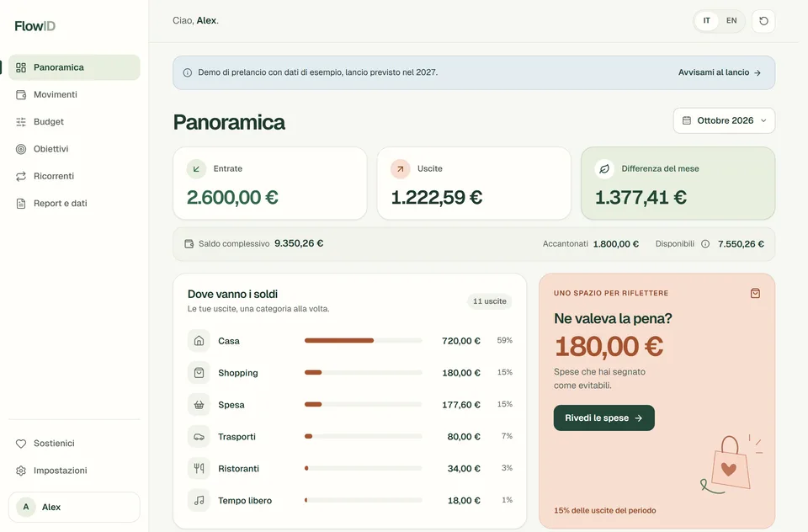The height and width of the screenshot is (532, 808).
Task: Open the Budget page
Action: (74, 122)
